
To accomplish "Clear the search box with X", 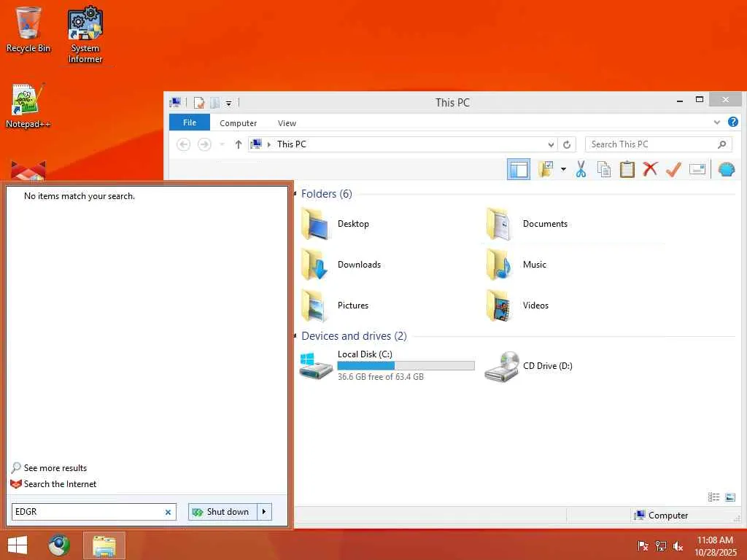I will tap(168, 512).
